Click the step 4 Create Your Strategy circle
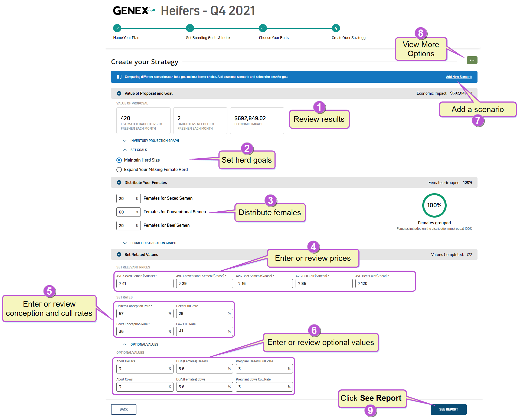The image size is (520, 420). click(x=336, y=28)
